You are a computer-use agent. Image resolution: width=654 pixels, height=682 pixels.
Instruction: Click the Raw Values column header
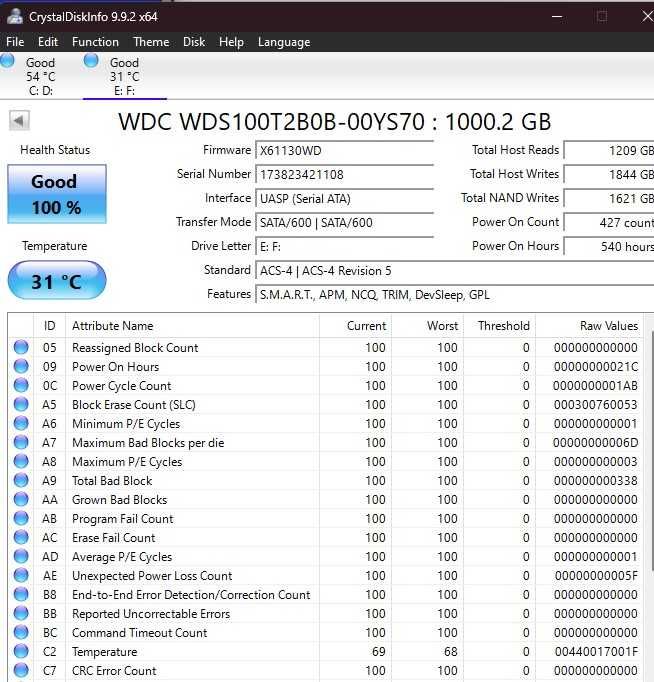(x=589, y=326)
